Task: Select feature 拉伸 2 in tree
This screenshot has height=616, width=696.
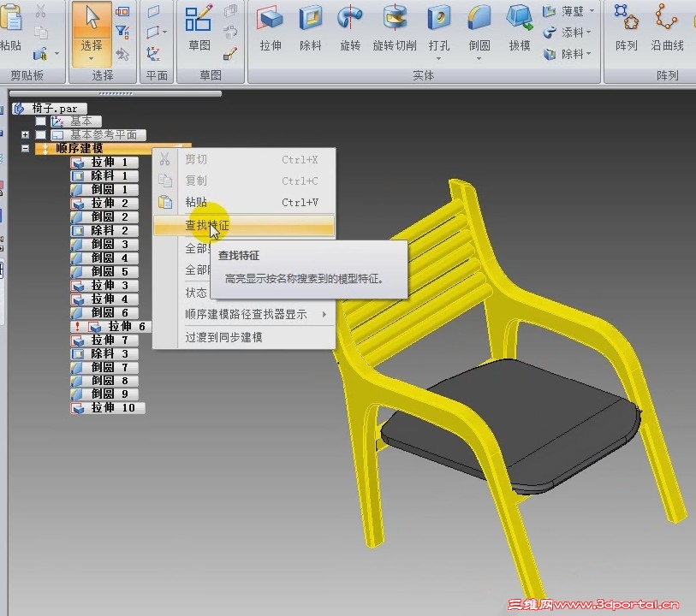Action: pyautogui.click(x=104, y=203)
